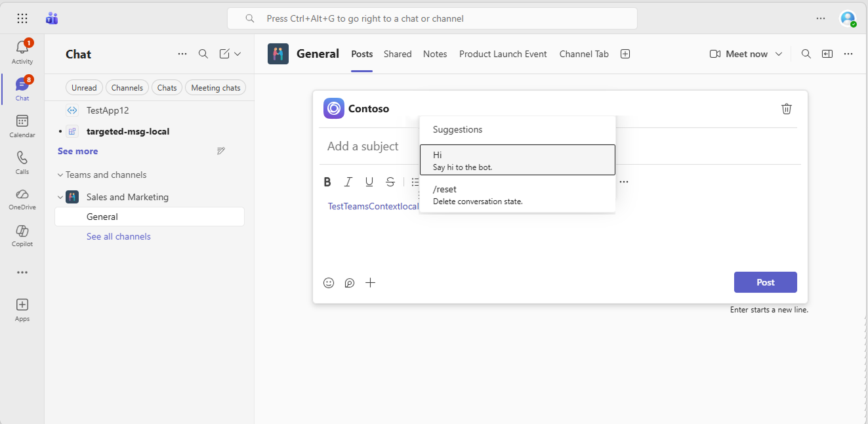Switch to the Shared tab
The height and width of the screenshot is (424, 868).
coord(398,54)
